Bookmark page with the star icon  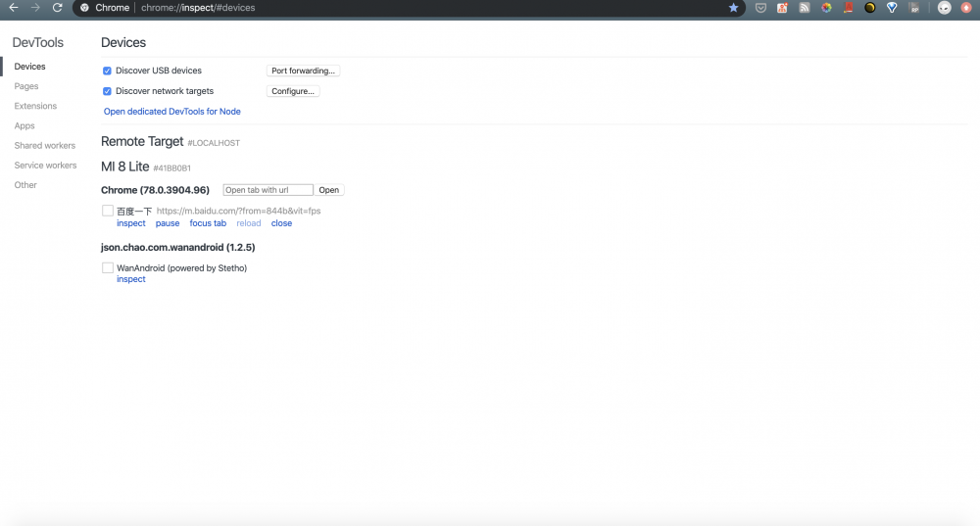tap(734, 8)
